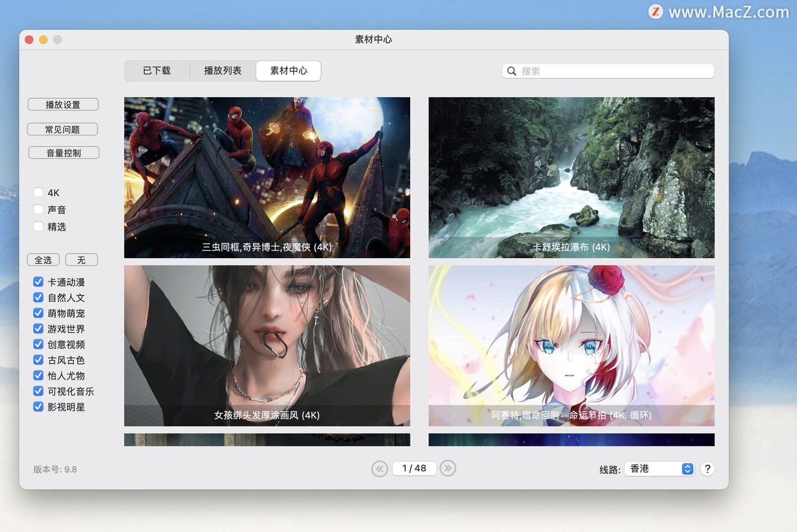
Task: Switch to the 已下载 tab
Action: (x=157, y=71)
